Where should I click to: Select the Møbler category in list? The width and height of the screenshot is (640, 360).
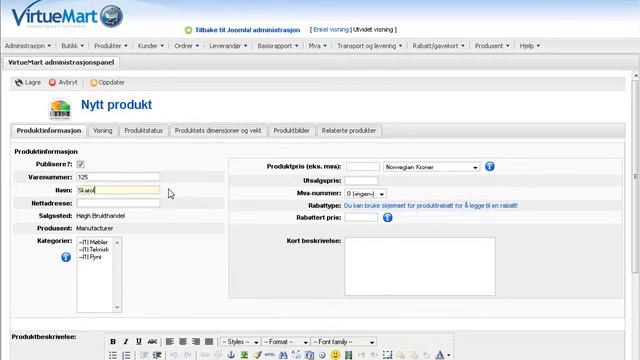point(93,242)
